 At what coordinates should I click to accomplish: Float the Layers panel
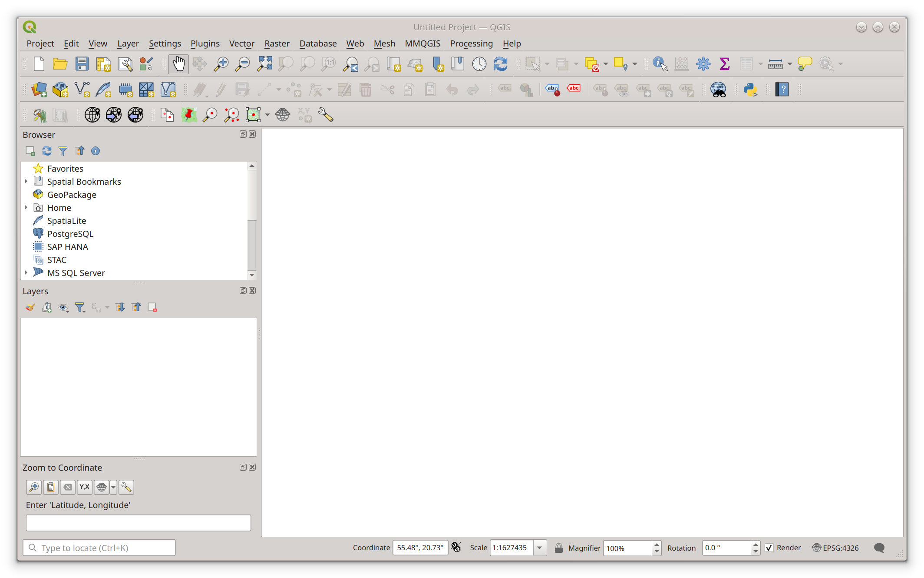point(243,291)
